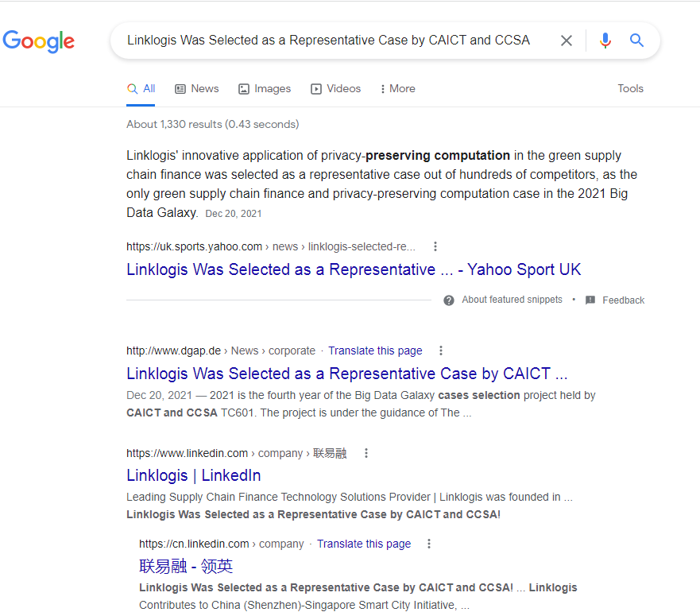Open options for Yahoo Sport result
This screenshot has width=700, height=612.
click(435, 246)
